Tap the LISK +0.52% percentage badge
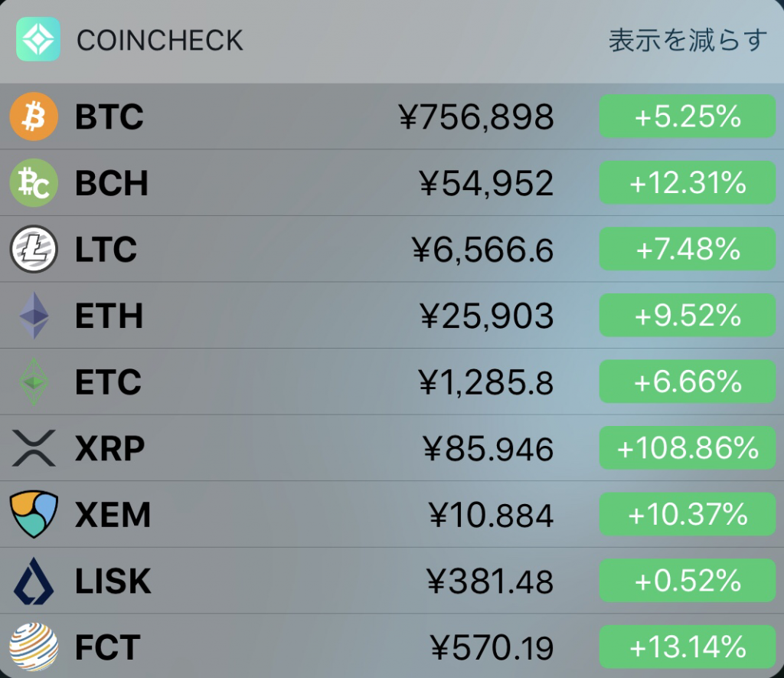784x678 pixels. pos(688,581)
